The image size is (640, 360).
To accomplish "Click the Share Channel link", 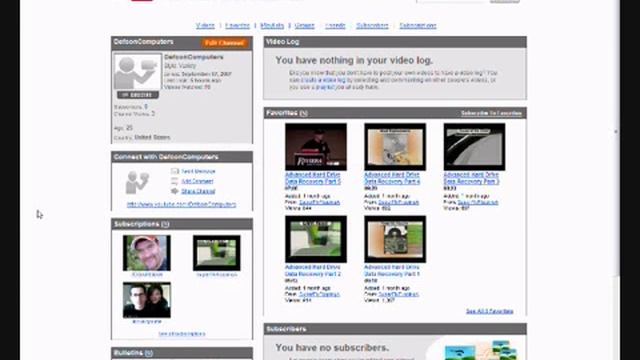I will pos(198,191).
